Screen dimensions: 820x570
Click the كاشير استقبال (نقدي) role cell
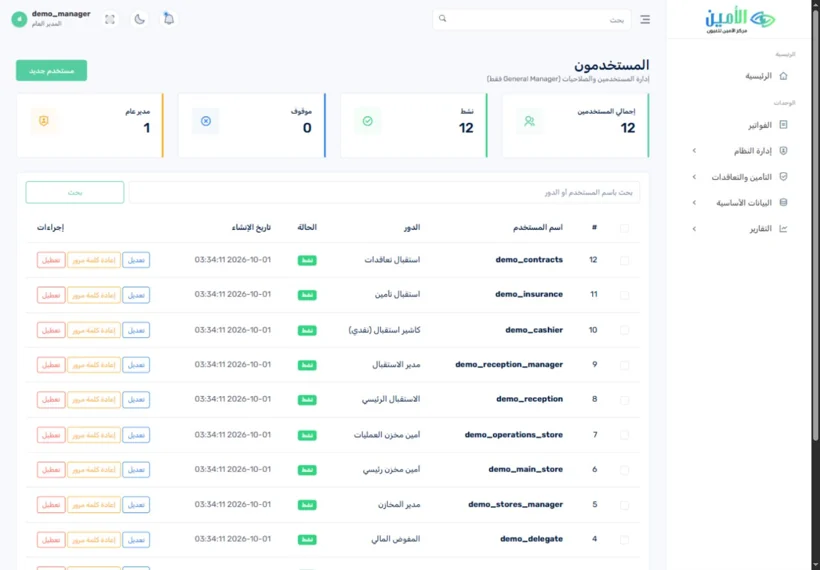pos(384,330)
